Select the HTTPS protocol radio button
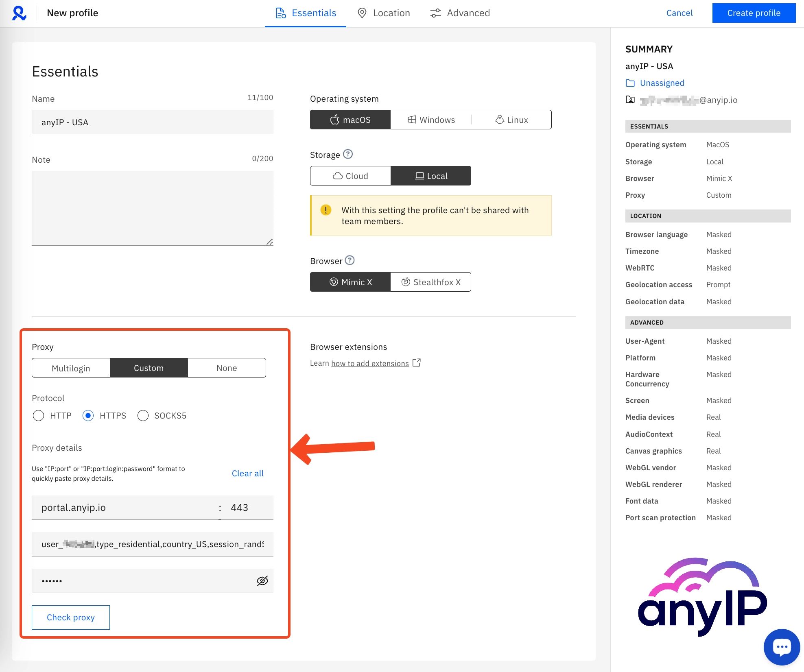 coord(88,416)
